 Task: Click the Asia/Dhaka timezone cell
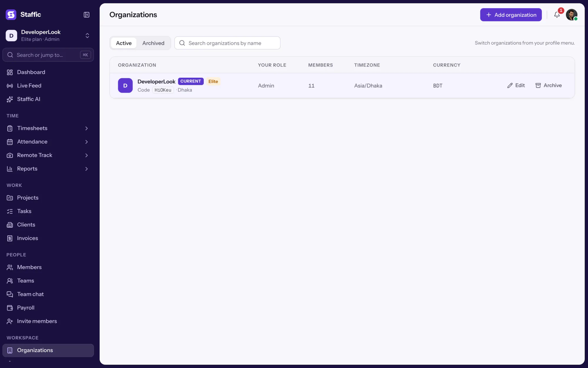368,86
